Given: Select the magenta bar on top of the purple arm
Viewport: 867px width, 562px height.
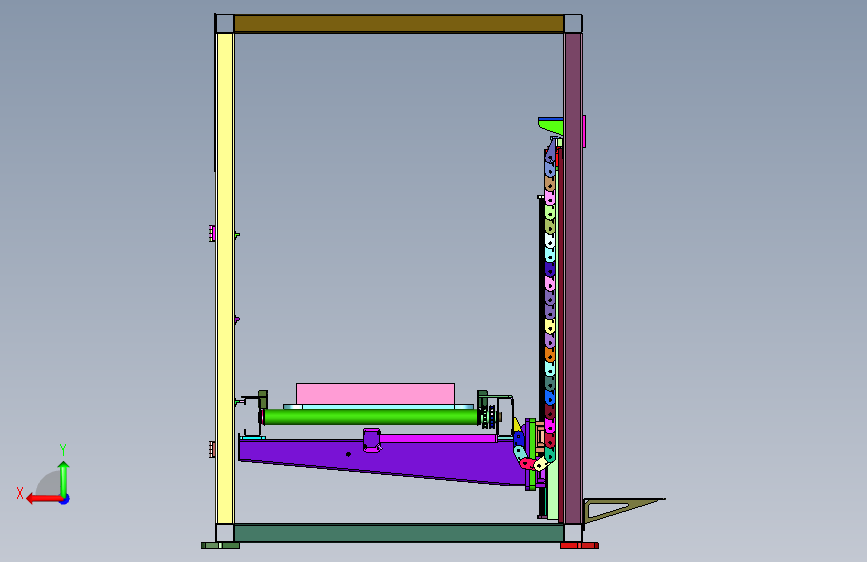Looking at the screenshot, I should 438,438.
